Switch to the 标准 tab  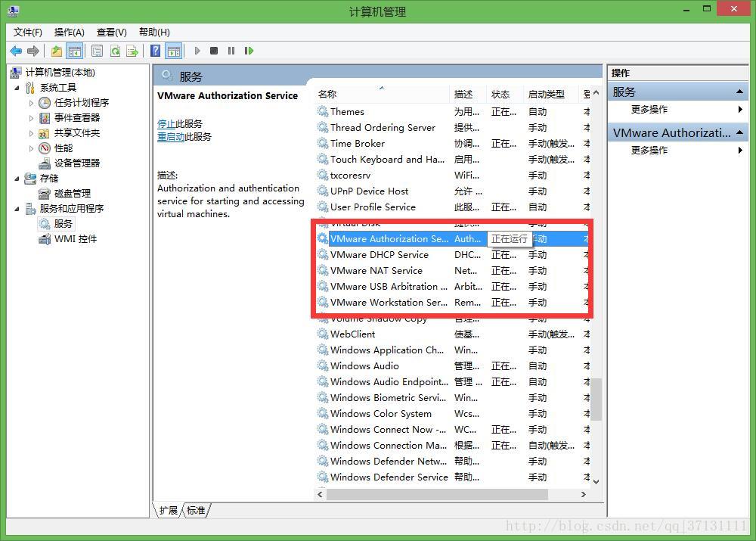196,511
